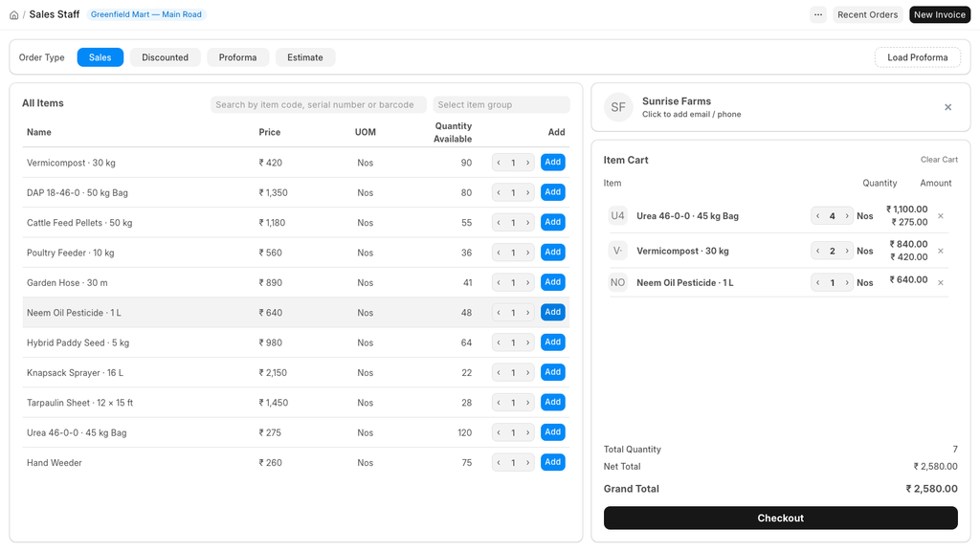
Task: Switch order type to Estimate
Action: 305,56
